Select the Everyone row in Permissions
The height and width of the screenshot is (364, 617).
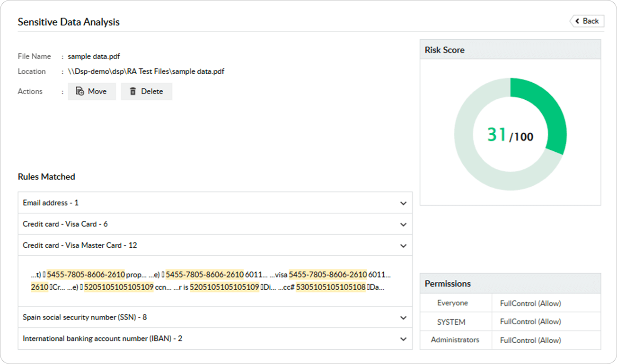[453, 303]
